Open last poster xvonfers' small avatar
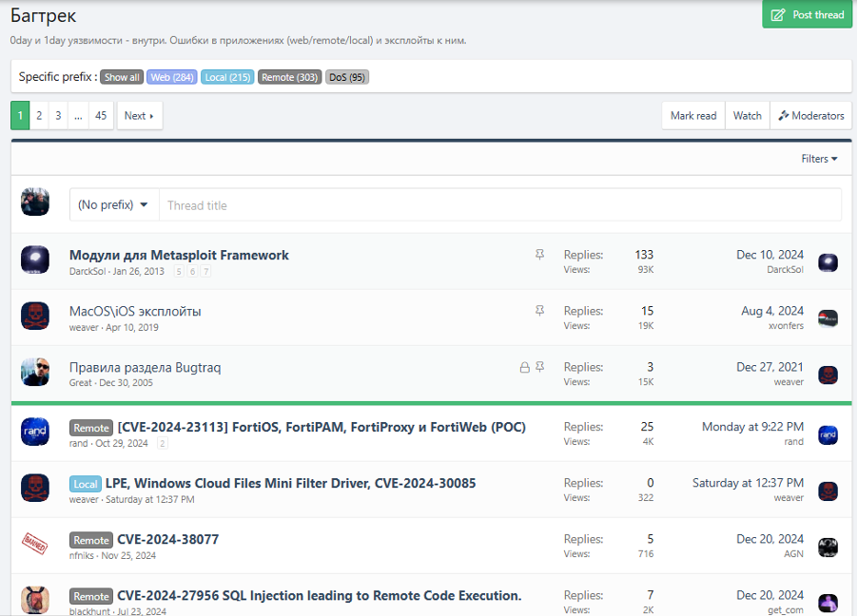This screenshot has width=858, height=616. [x=828, y=318]
